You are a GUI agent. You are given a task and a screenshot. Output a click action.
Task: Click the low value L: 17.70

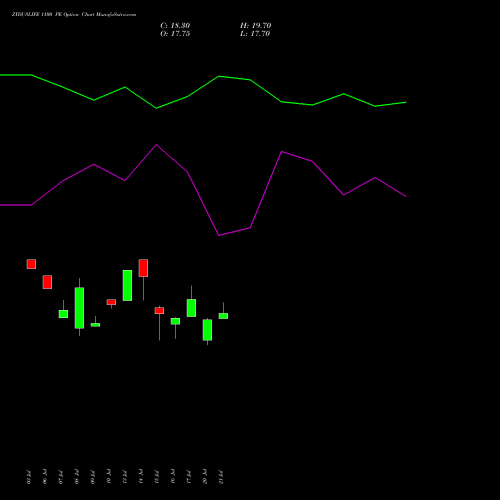[x=255, y=34]
